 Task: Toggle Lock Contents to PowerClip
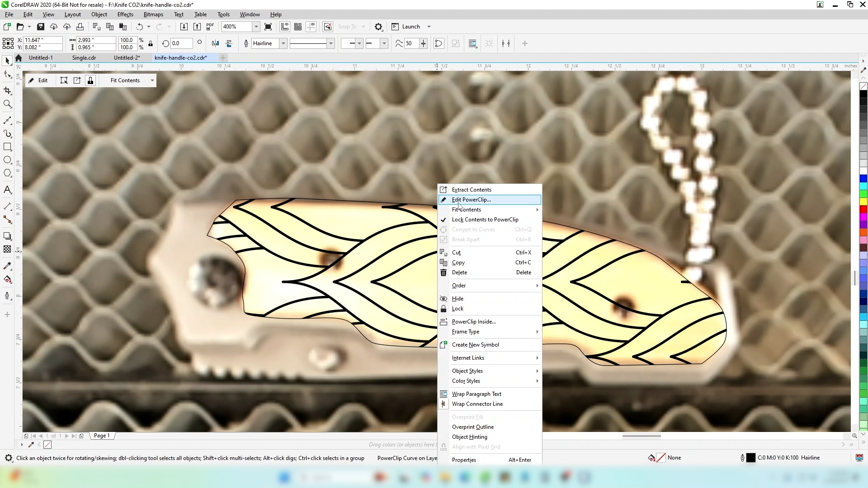(485, 220)
